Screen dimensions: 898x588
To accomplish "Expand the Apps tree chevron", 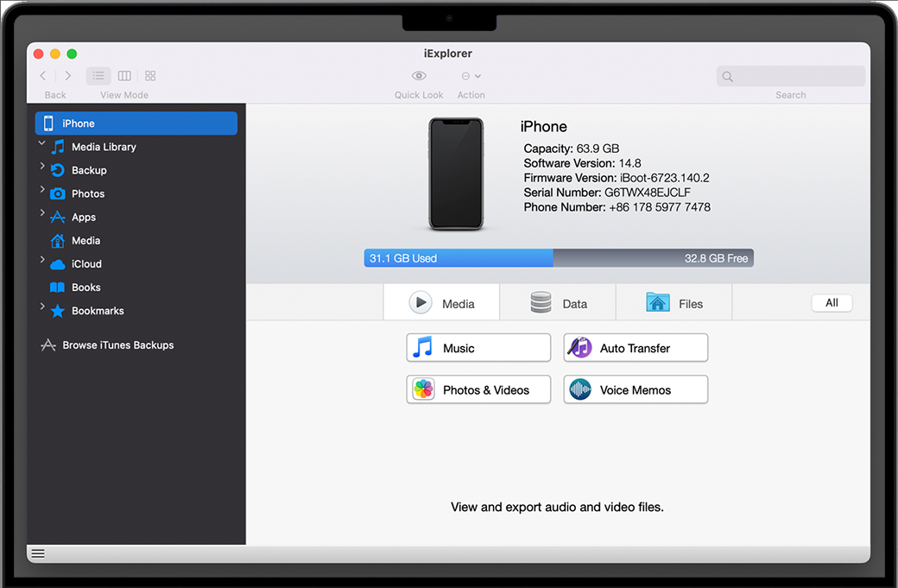I will tap(41, 212).
